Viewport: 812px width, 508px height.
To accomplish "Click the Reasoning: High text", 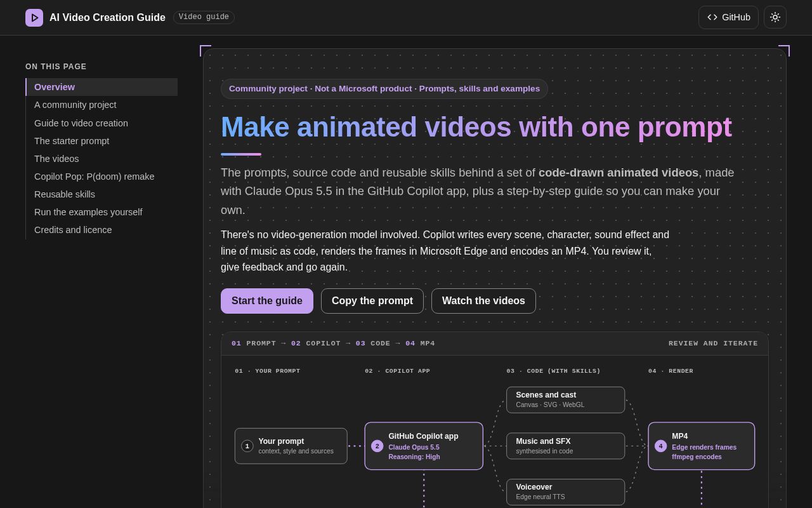I will click(x=414, y=457).
